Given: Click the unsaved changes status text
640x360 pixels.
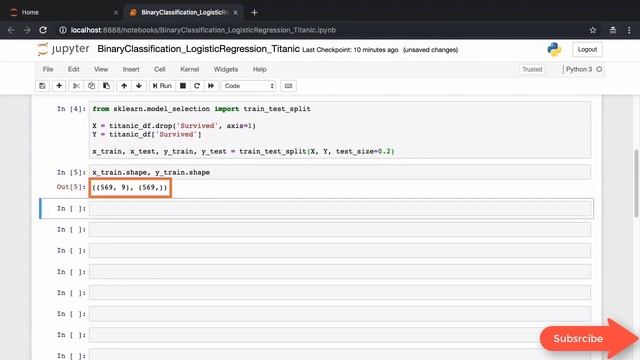Looking at the screenshot, I should (x=430, y=50).
